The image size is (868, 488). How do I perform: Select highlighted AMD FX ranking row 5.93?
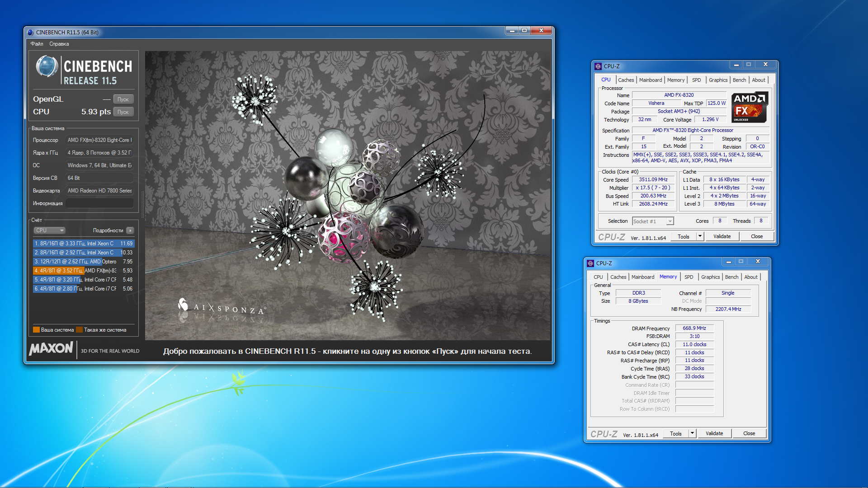(84, 271)
